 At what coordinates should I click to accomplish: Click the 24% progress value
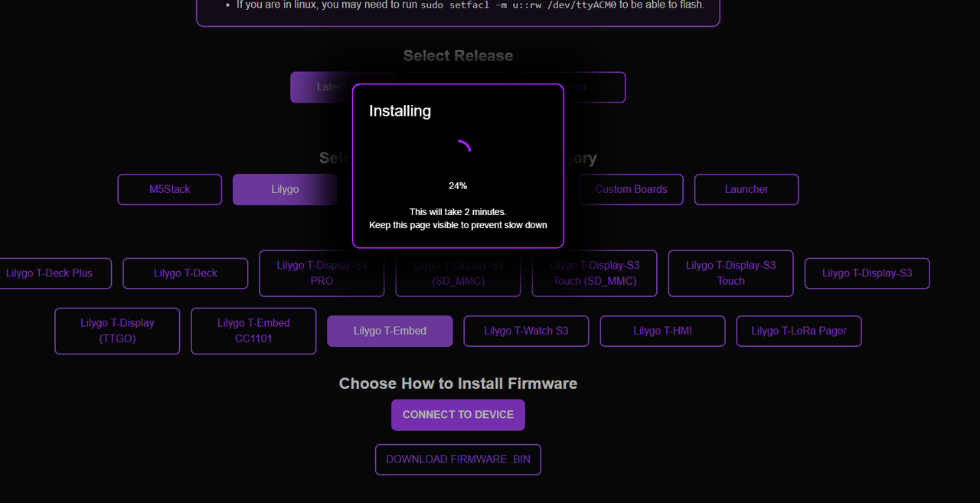click(x=458, y=186)
